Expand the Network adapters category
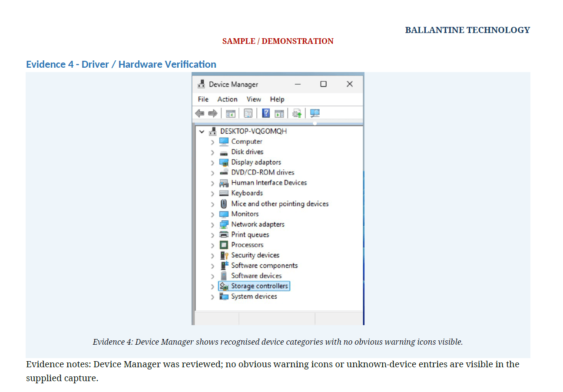Image resolution: width=563 pixels, height=392 pixels. click(212, 224)
